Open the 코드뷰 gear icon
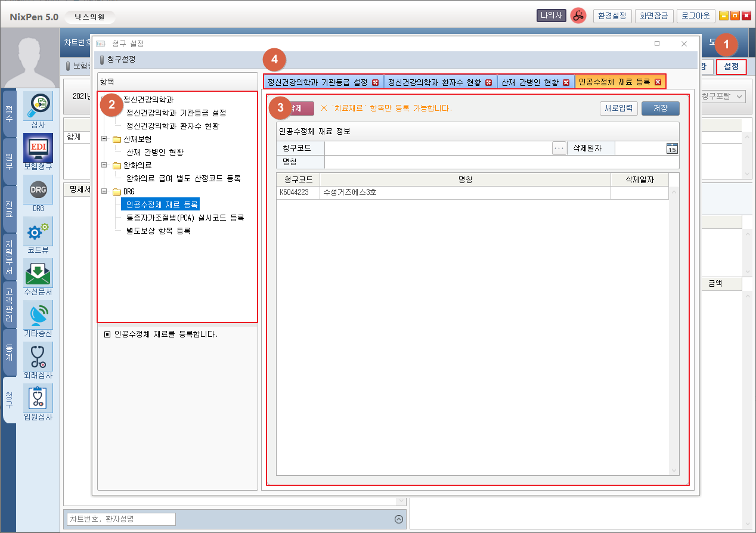 (38, 231)
